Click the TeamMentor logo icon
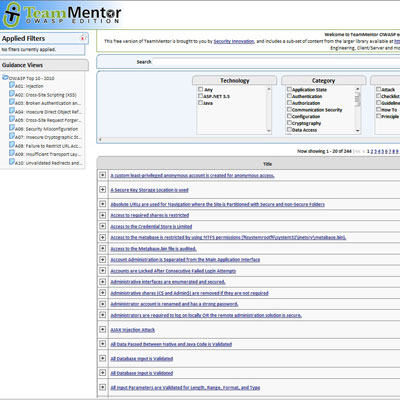400x400 pixels. click(12, 14)
